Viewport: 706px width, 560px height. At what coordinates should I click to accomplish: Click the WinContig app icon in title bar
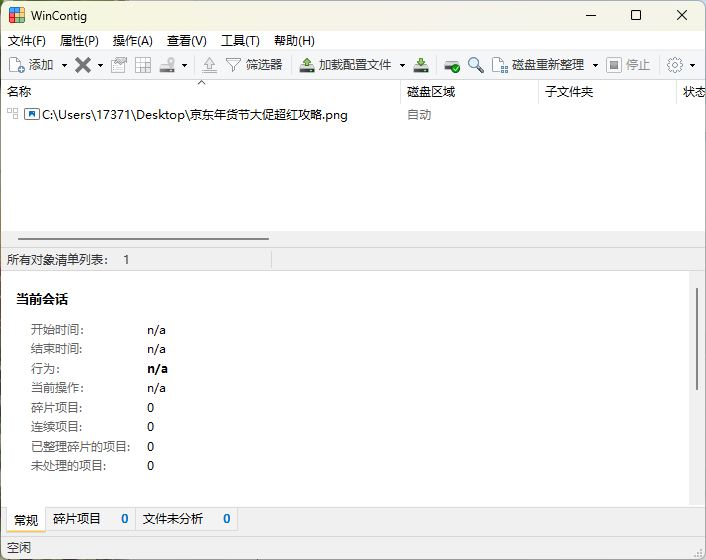pos(17,15)
